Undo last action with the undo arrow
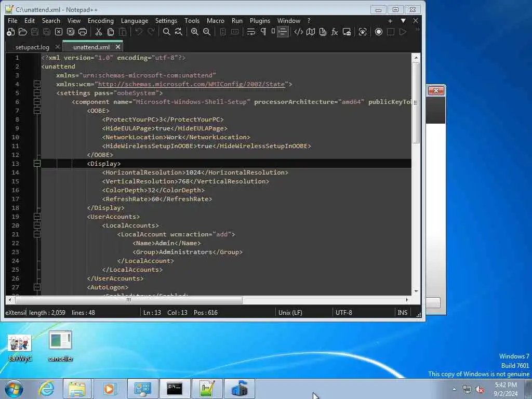Image resolution: width=532 pixels, height=399 pixels. pos(139,32)
